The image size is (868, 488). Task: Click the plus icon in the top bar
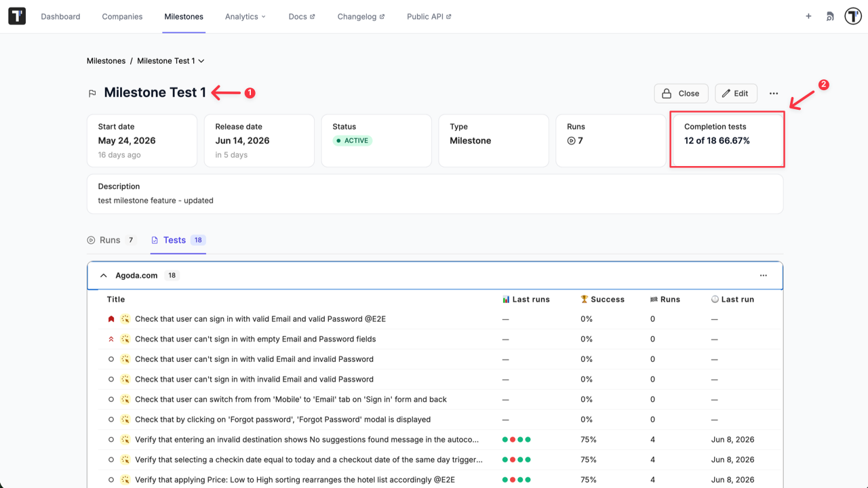[x=808, y=16]
